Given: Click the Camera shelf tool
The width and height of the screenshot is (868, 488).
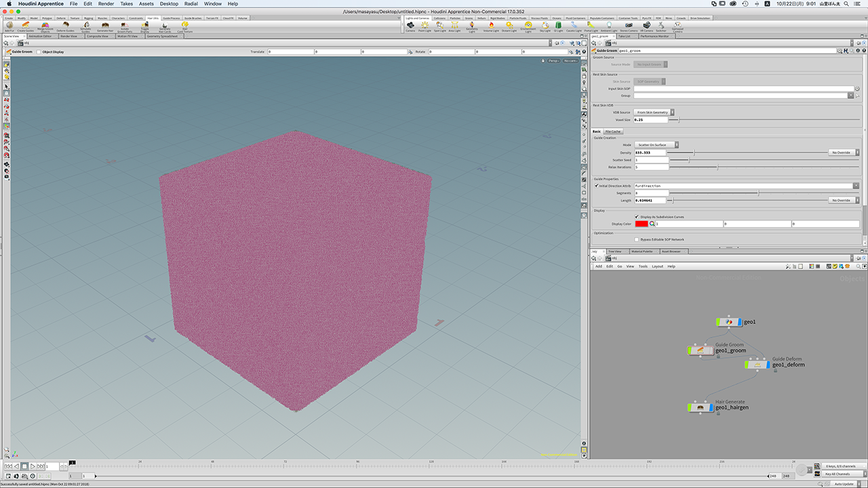Looking at the screenshot, I should pos(410,25).
